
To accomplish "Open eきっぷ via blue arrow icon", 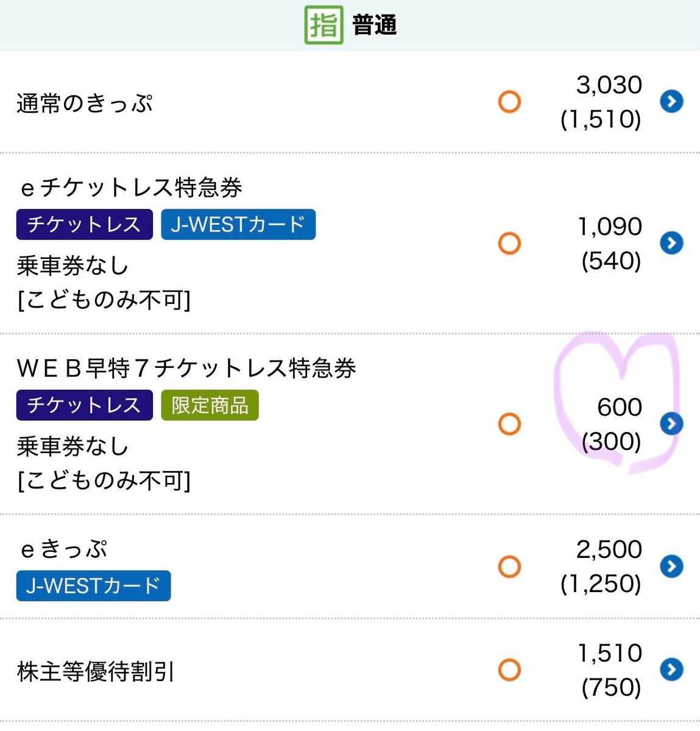I will tap(671, 566).
